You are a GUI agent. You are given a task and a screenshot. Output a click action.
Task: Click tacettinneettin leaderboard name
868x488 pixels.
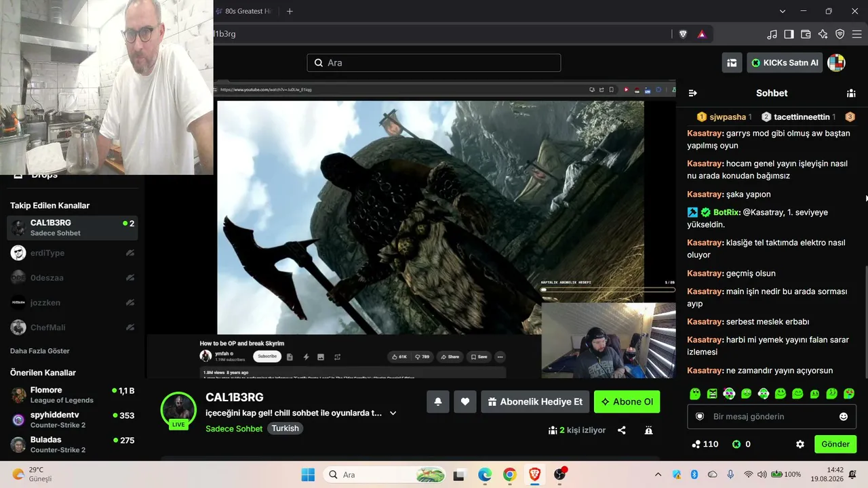pyautogui.click(x=802, y=117)
